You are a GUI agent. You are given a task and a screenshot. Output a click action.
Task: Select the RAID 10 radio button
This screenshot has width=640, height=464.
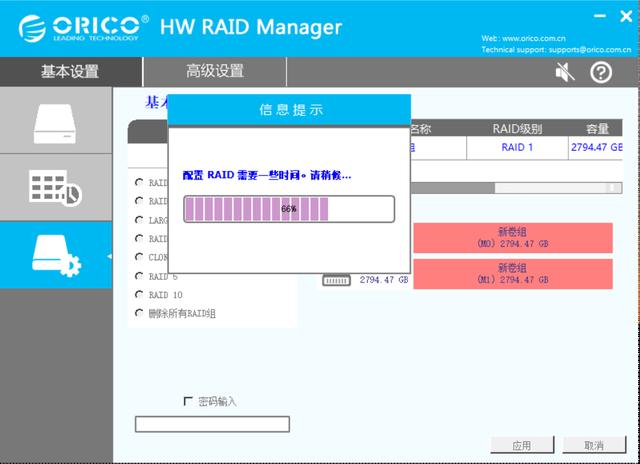pos(139,295)
